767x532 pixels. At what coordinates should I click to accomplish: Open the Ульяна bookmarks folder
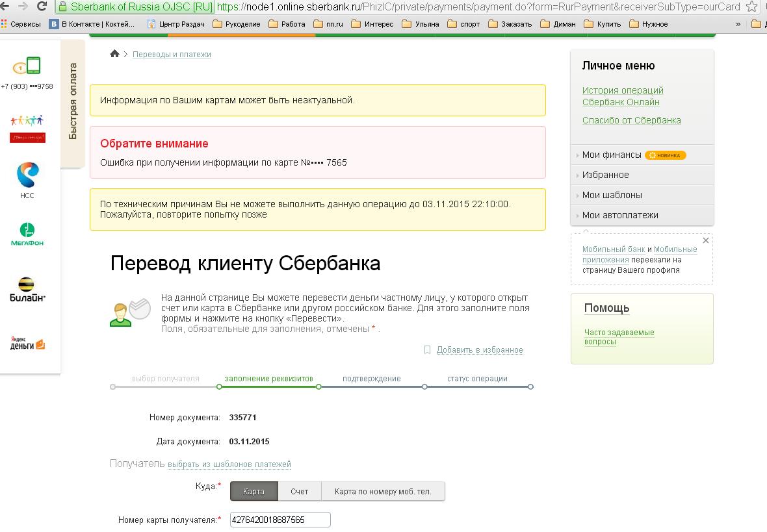[x=421, y=24]
